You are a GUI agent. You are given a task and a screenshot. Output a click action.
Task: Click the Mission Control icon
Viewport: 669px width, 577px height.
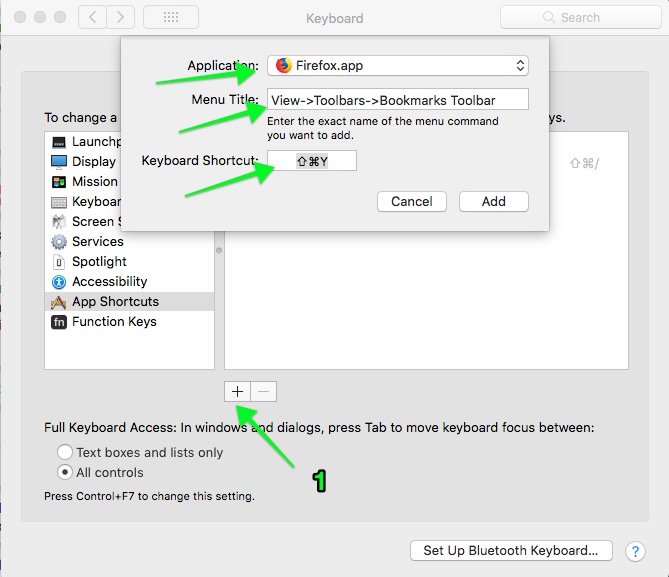[59, 182]
